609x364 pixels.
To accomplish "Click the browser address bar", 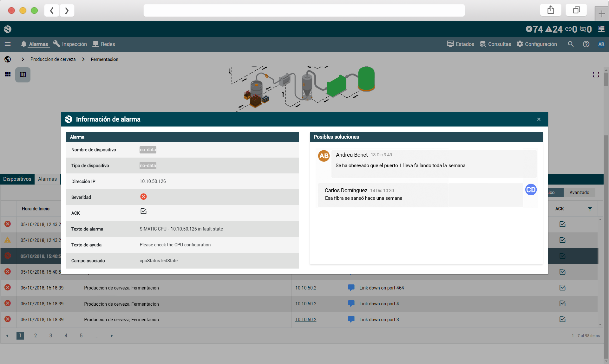I will point(304,10).
